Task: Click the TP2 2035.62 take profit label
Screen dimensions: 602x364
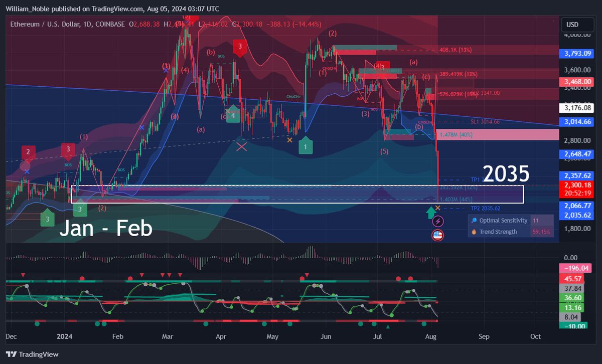Action: click(486, 209)
